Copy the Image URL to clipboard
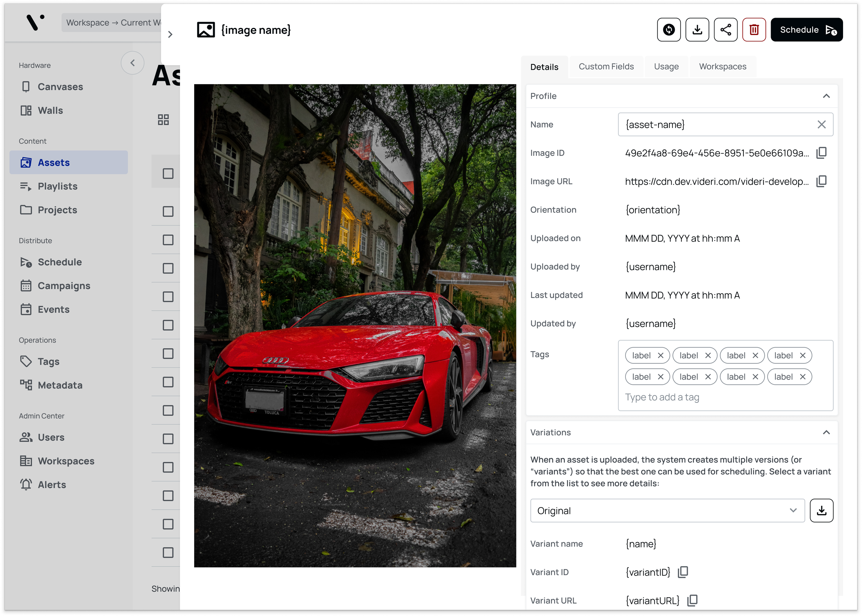The height and width of the screenshot is (616, 862). pos(821,181)
